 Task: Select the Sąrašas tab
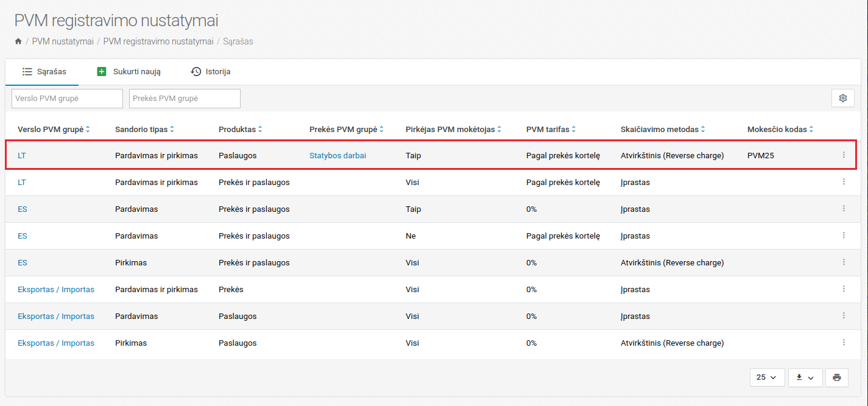pos(44,72)
